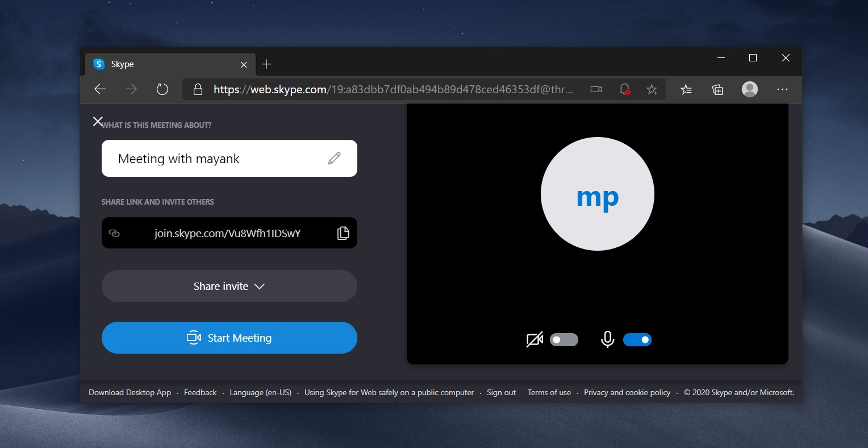Screen dimensions: 868x448
Task: Add page to favorites with star icon
Action: click(x=652, y=89)
